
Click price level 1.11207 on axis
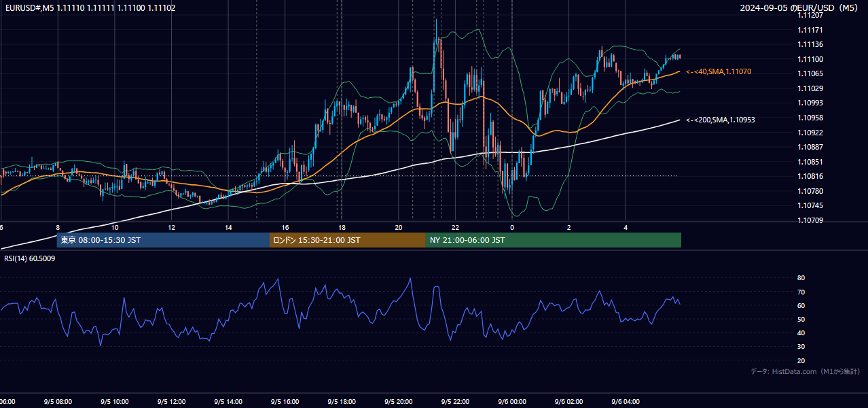(810, 14)
